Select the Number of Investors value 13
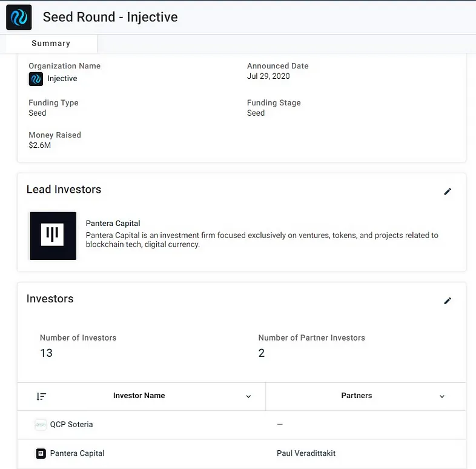476x469 pixels. 46,353
